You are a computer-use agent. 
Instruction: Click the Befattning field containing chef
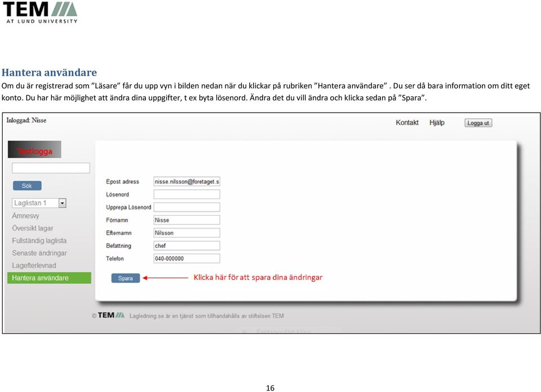tap(187, 246)
